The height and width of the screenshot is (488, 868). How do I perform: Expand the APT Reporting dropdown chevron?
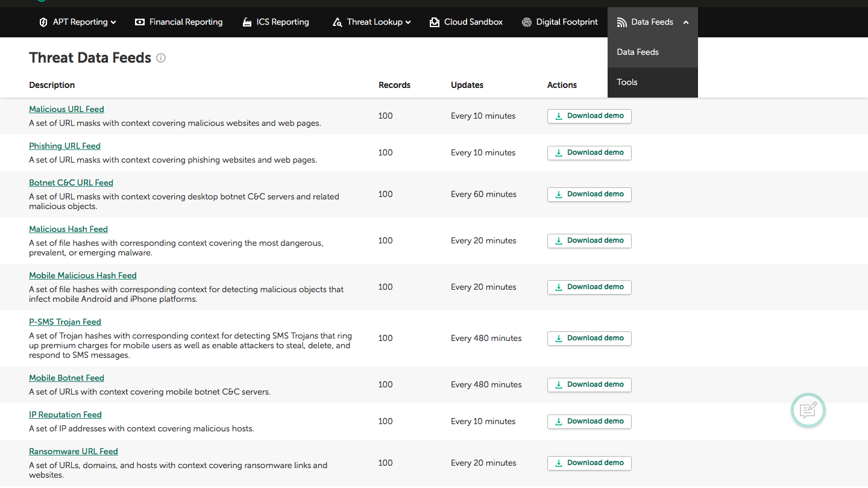click(113, 22)
